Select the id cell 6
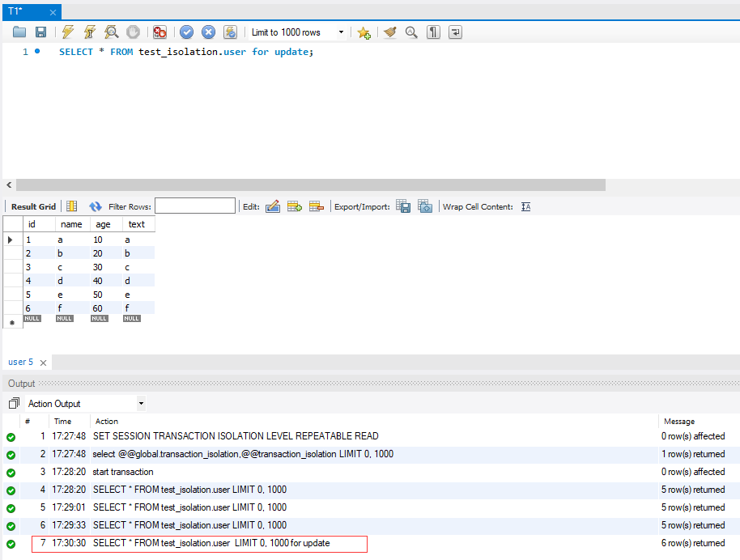This screenshot has width=740, height=560. 39,308
